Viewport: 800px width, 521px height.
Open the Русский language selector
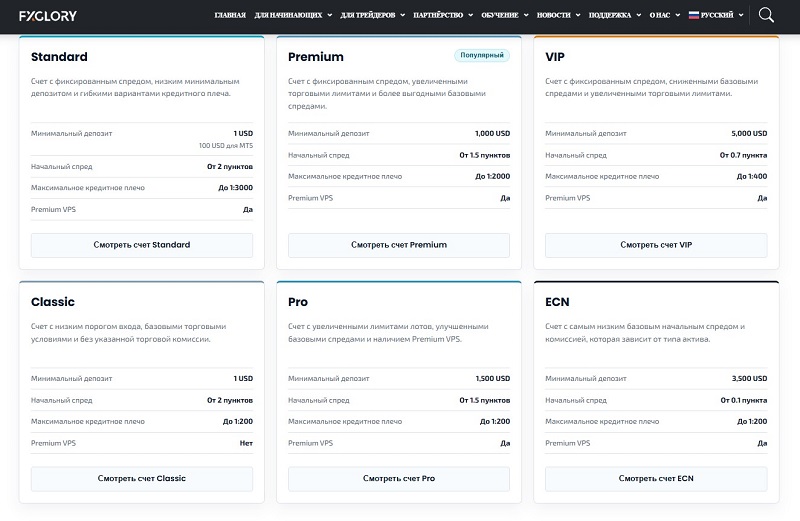pyautogui.click(x=716, y=15)
